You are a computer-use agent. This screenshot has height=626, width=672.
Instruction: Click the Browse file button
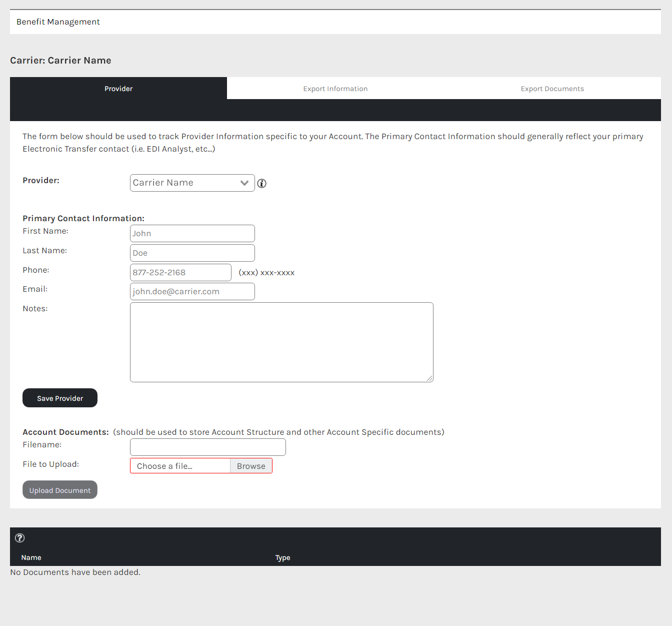pos(251,466)
